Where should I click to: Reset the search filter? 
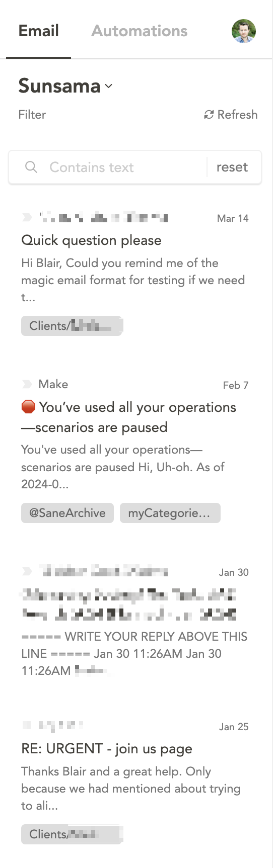(x=232, y=167)
